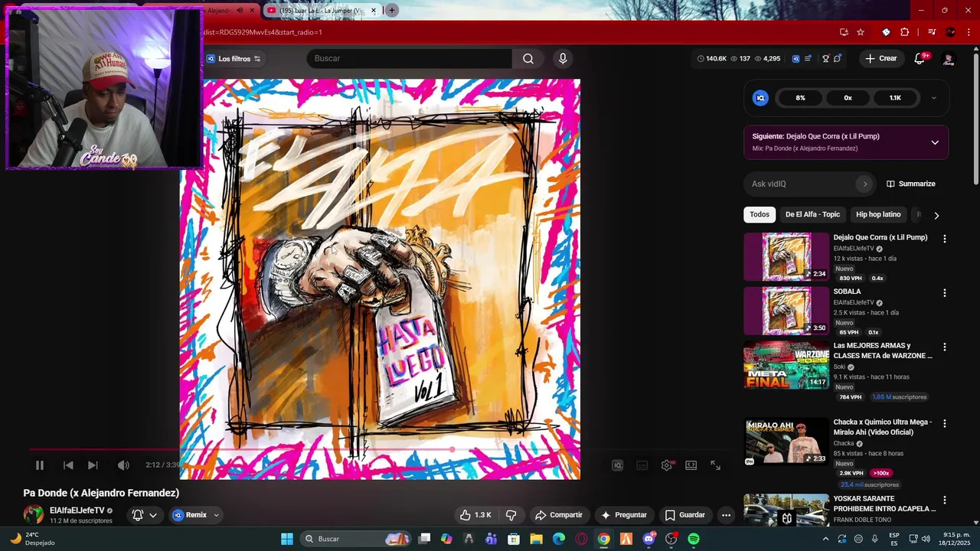The width and height of the screenshot is (980, 551).
Task: Open options for YOSKAR SARANTE video
Action: click(x=944, y=500)
